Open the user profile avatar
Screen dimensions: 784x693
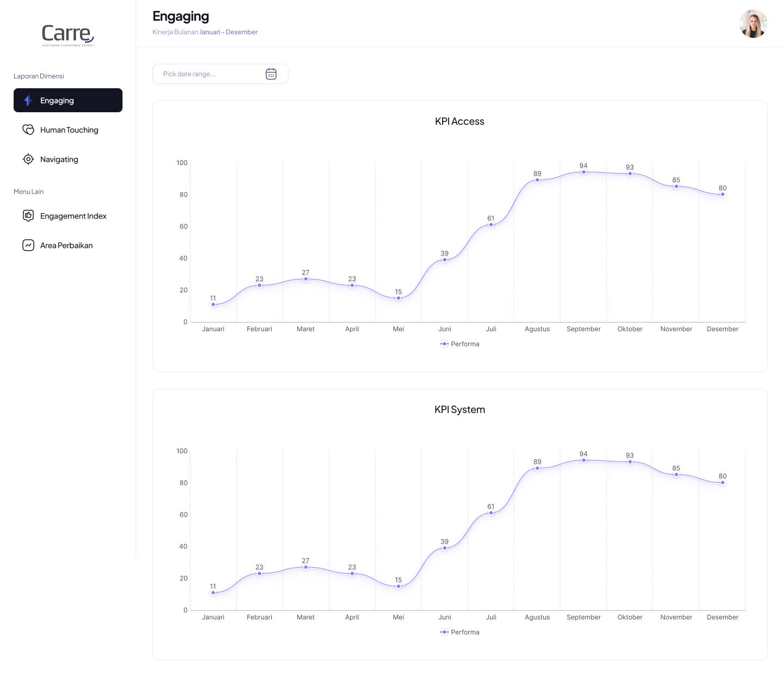pyautogui.click(x=753, y=23)
